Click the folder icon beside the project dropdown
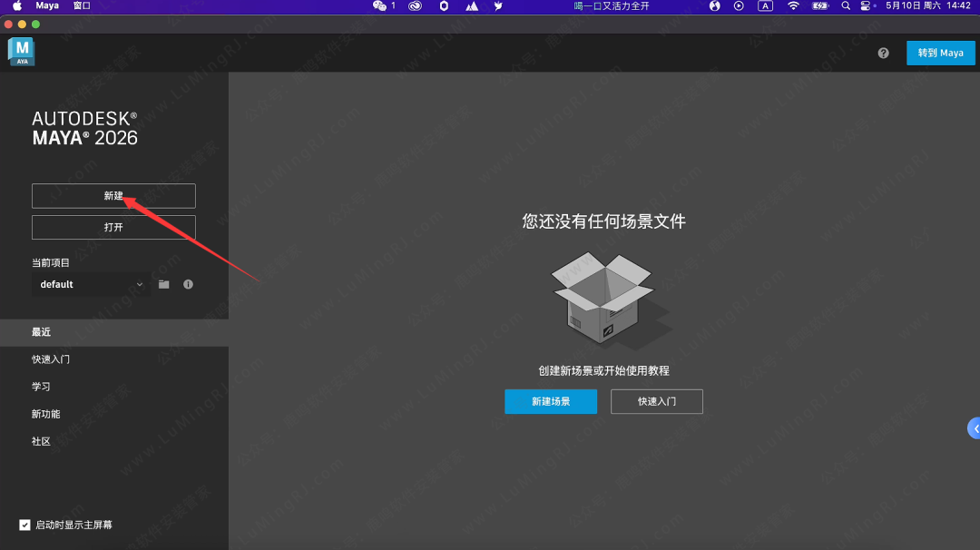The image size is (980, 550). point(163,284)
